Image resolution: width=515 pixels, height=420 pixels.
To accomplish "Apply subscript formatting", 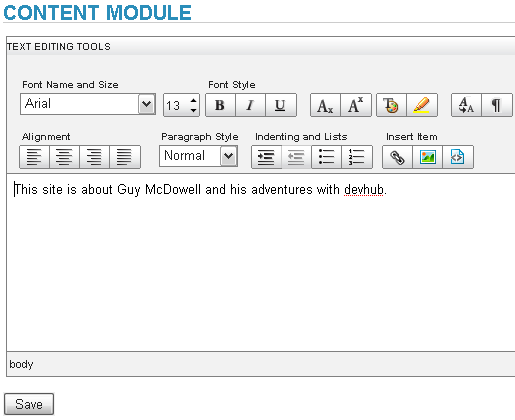I will tap(325, 105).
